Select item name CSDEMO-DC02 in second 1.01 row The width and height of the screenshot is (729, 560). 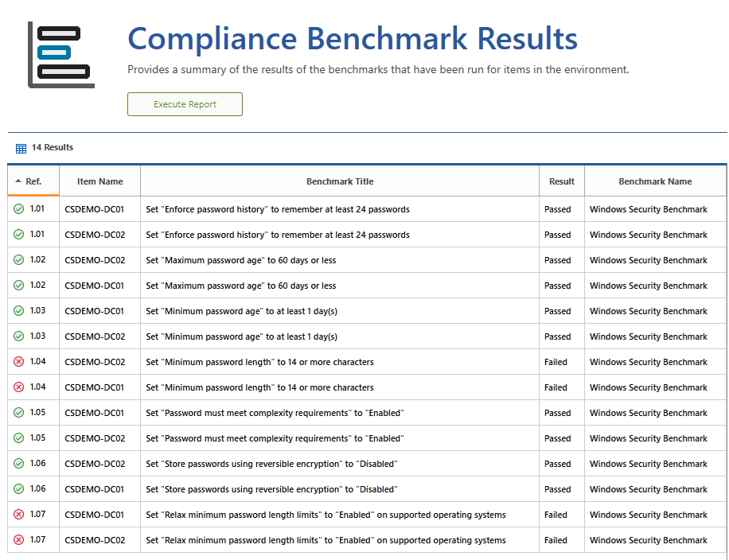click(x=95, y=235)
